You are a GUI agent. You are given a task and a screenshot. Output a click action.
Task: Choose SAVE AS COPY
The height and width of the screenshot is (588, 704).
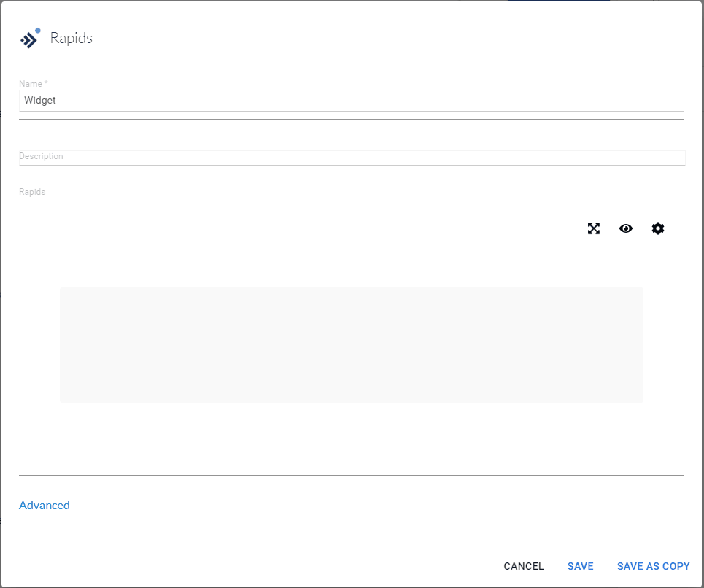(x=653, y=566)
